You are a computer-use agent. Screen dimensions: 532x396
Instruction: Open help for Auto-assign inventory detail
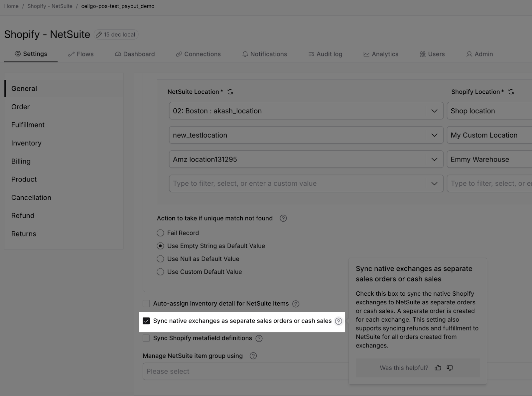coord(296,304)
